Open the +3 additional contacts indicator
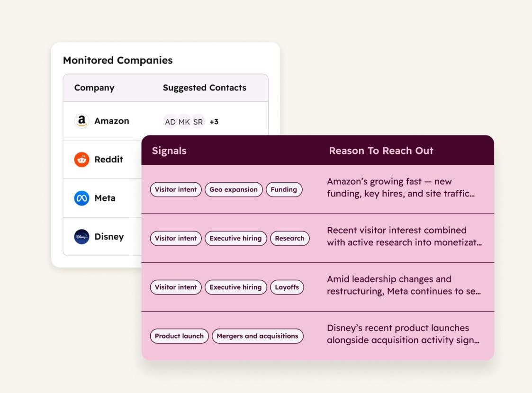 point(214,122)
